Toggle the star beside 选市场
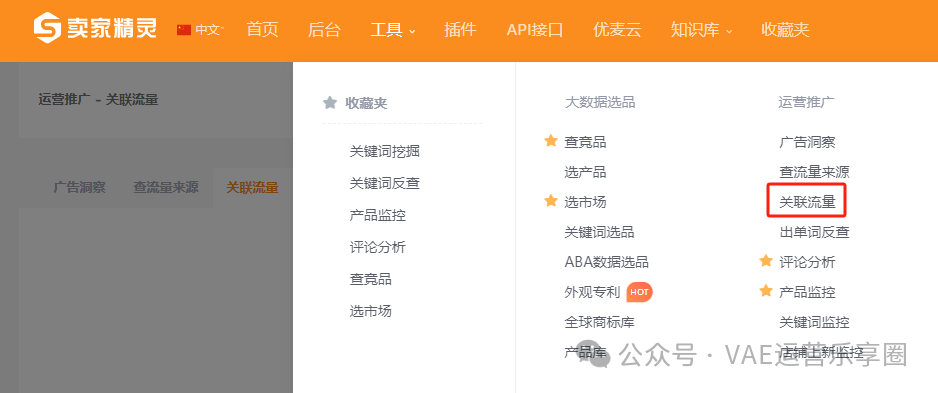 (x=551, y=201)
